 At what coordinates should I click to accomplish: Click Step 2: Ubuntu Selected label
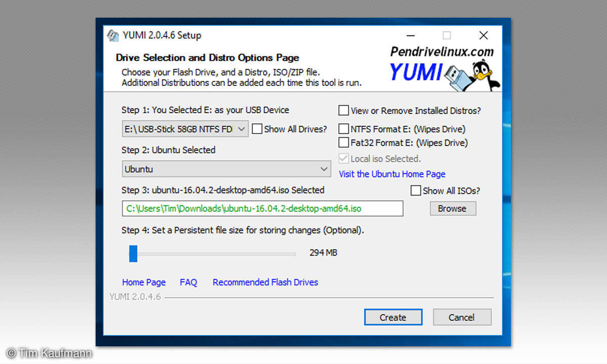pos(168,150)
